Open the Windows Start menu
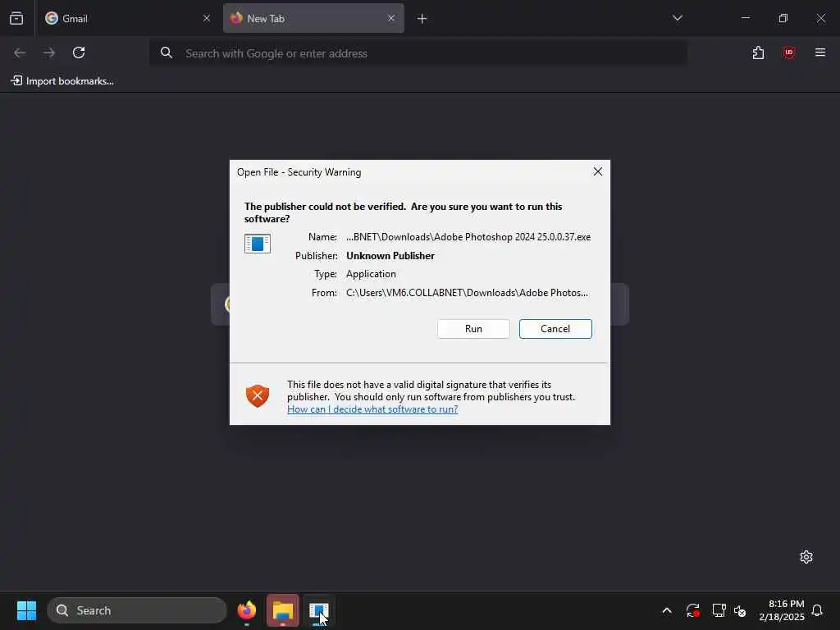Viewport: 840px width, 630px height. click(x=26, y=610)
